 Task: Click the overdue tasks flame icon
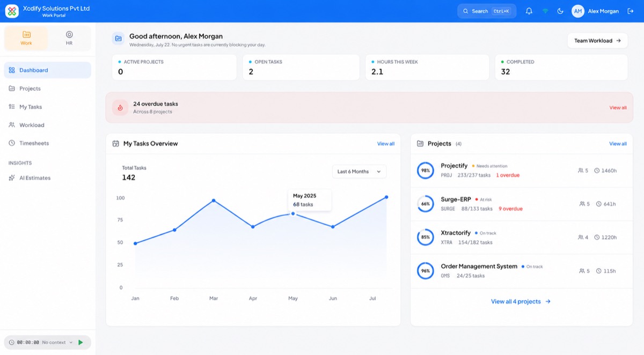pyautogui.click(x=120, y=107)
